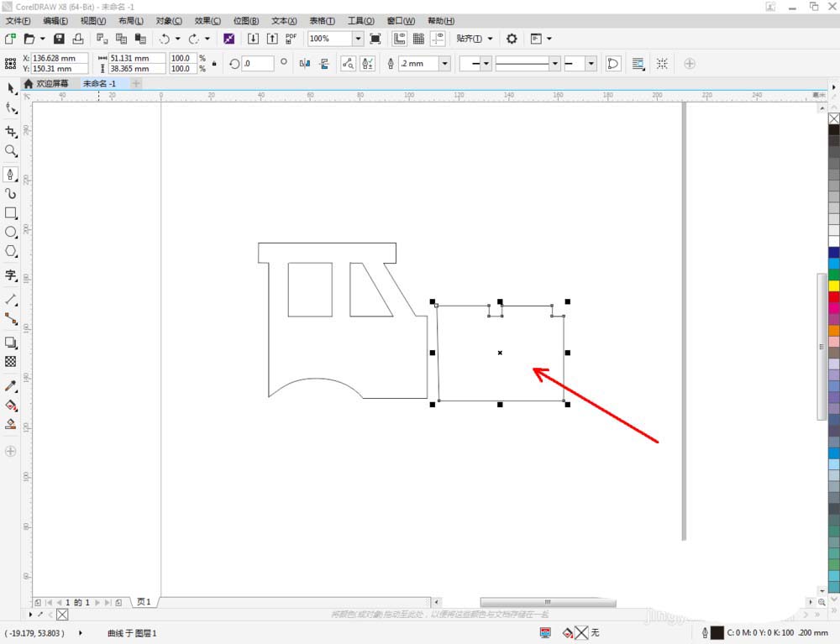Screen dimensions: 840x644
Task: Open the 对象(C) menu
Action: pos(169,21)
